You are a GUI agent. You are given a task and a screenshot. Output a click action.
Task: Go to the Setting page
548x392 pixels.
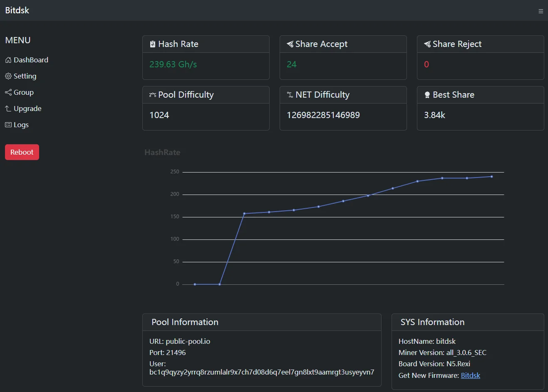[25, 76]
